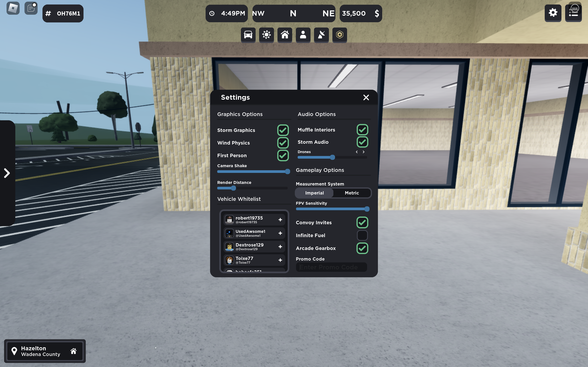
Task: Select the sheriff/badge menu icon
Action: point(339,35)
